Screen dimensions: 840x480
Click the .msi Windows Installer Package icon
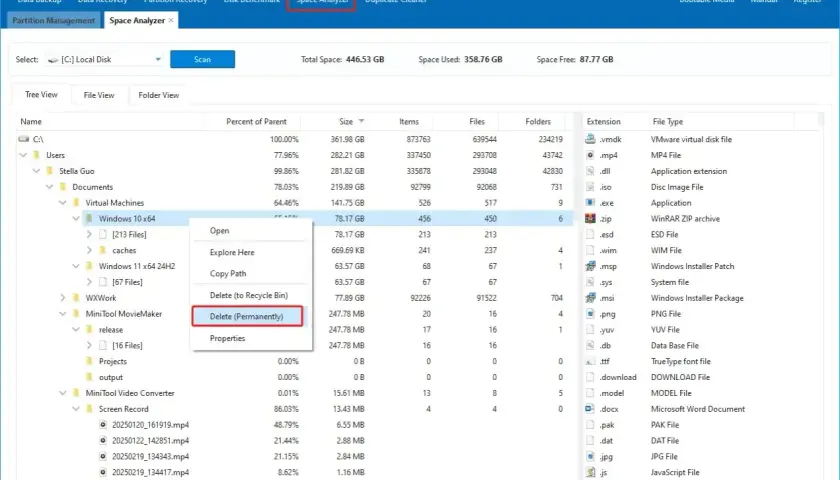coord(590,298)
